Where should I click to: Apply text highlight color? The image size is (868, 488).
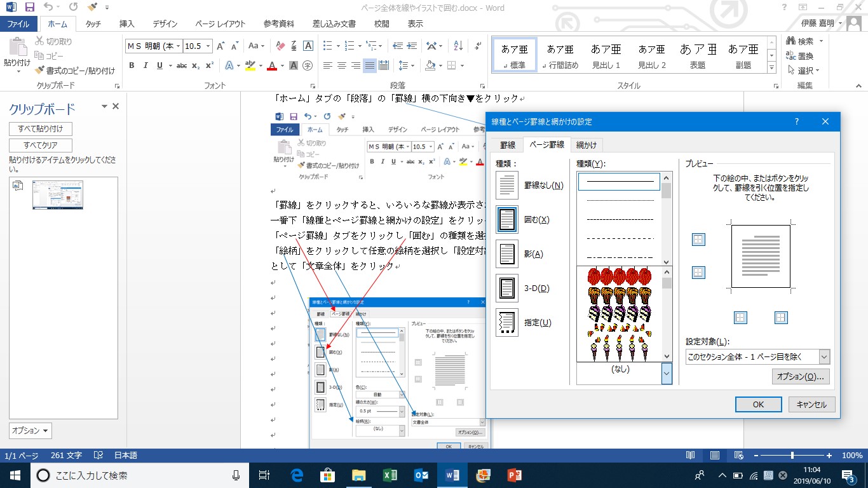coord(249,65)
